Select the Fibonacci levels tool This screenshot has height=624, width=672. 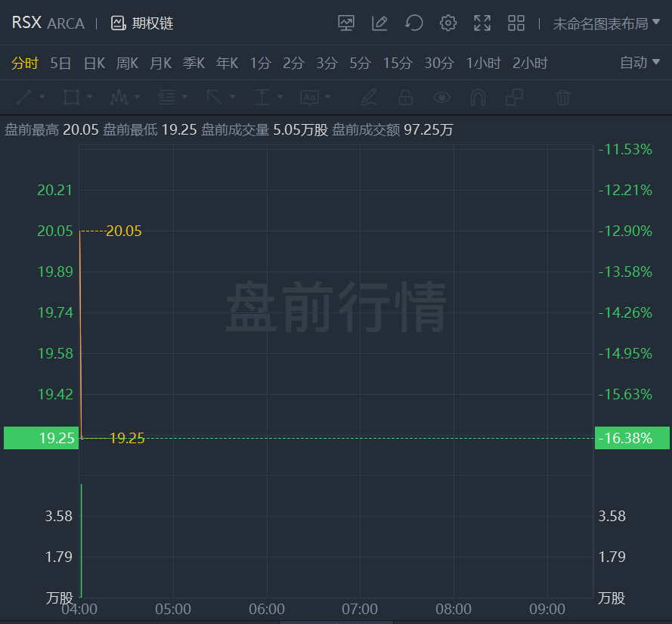coord(166,98)
